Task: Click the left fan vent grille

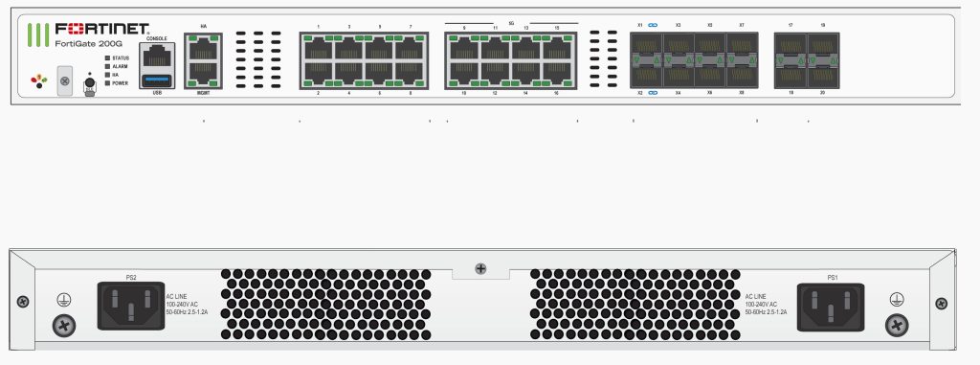Action: point(325,305)
